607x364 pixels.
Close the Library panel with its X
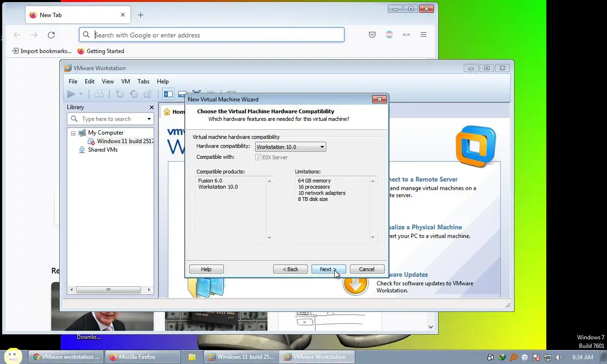(152, 107)
